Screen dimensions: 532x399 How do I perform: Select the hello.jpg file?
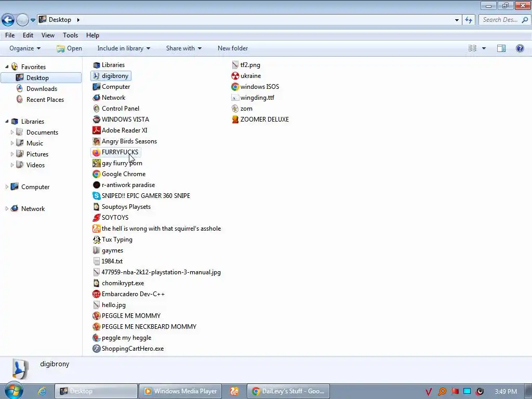(109, 305)
